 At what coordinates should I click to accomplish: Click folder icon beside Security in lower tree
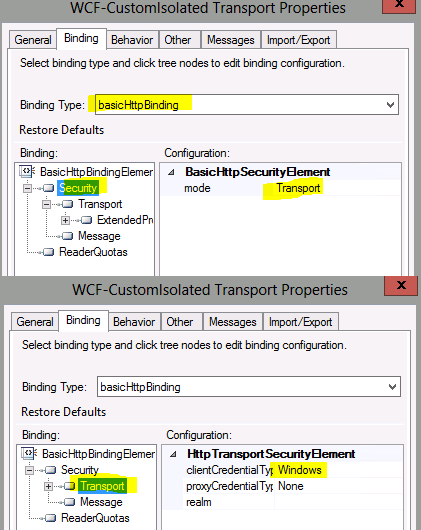(50, 470)
